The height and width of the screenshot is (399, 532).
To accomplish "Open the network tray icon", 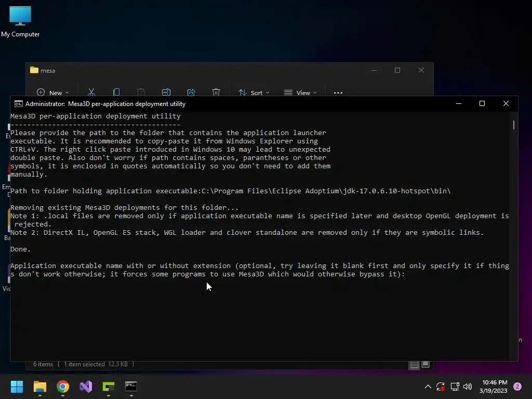I will coord(455,387).
